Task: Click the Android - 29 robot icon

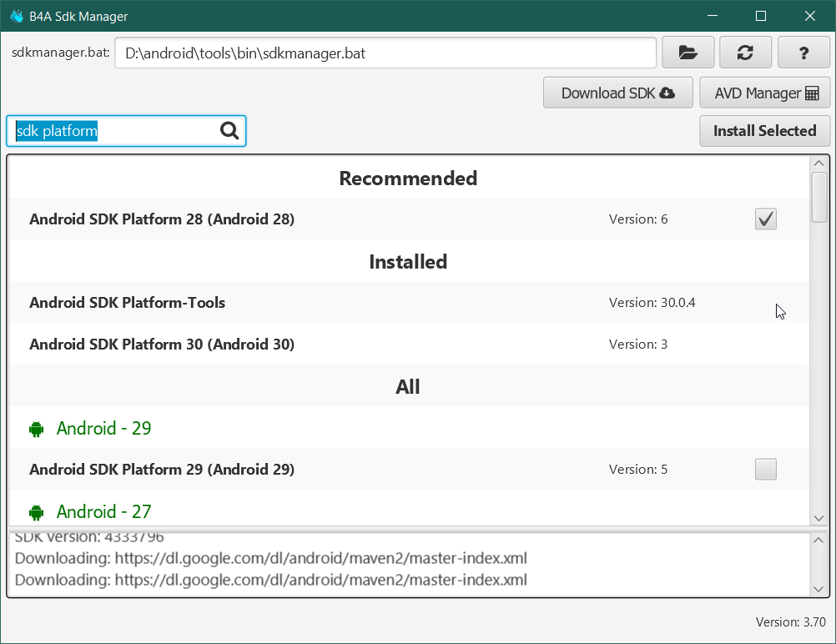Action: [x=36, y=429]
